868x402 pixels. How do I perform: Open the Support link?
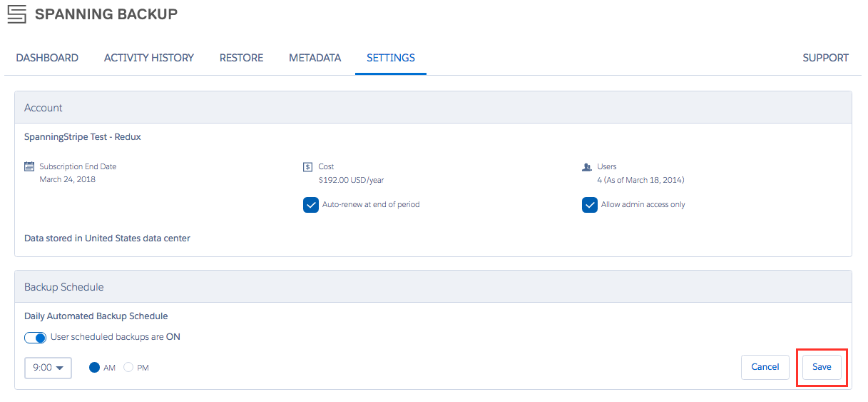[x=825, y=58]
